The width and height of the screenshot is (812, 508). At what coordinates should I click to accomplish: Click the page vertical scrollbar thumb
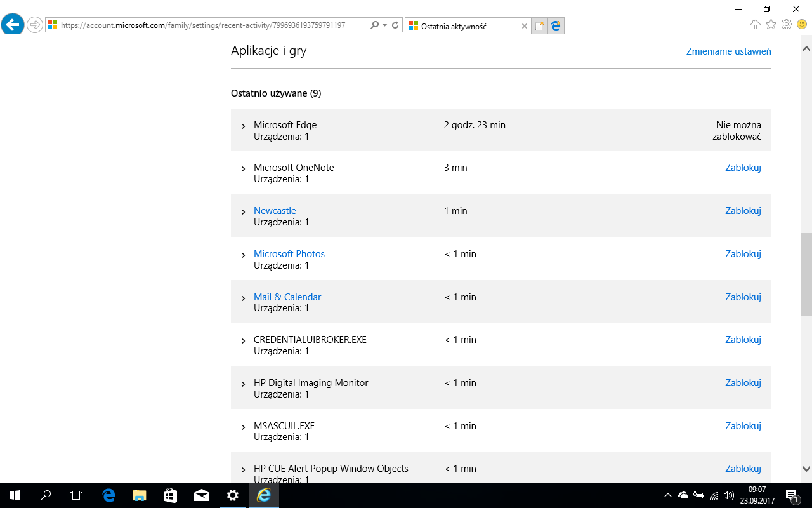(x=806, y=274)
